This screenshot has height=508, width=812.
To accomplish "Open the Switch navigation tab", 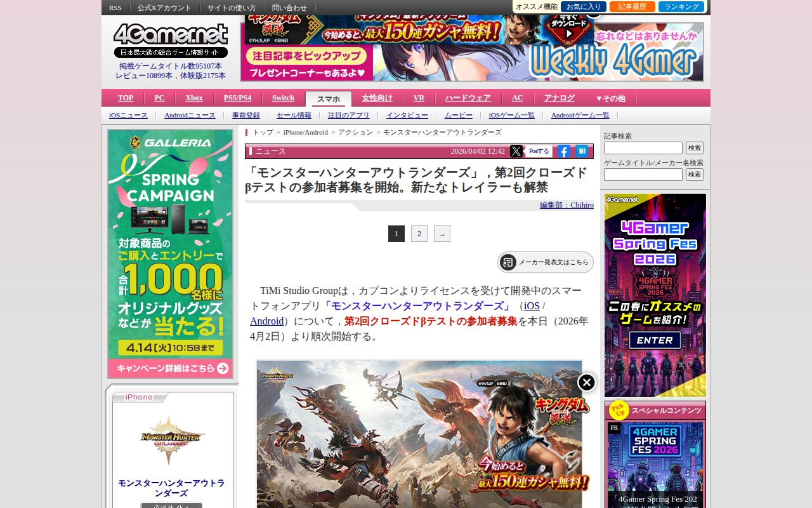I will pyautogui.click(x=283, y=98).
